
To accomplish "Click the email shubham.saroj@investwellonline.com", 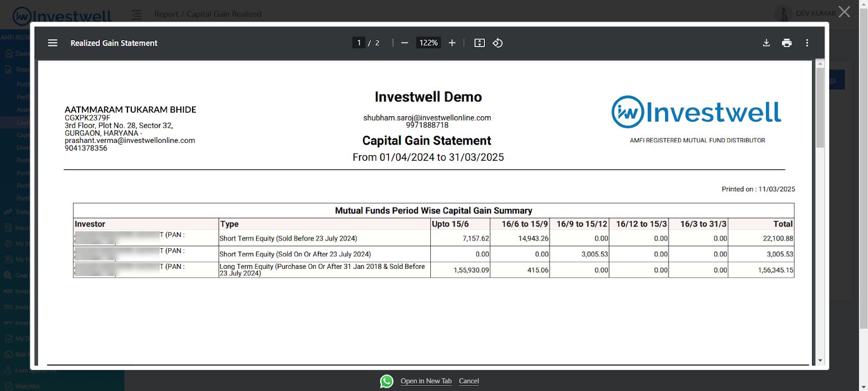I will pos(427,118).
